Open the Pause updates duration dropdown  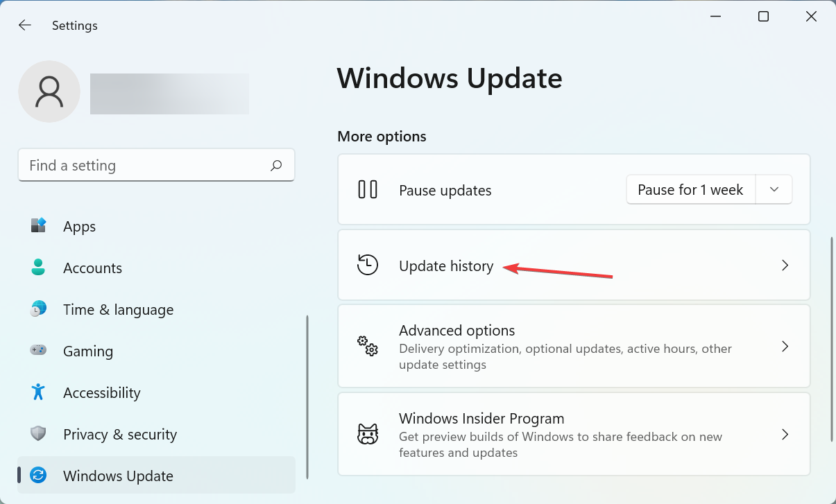774,189
